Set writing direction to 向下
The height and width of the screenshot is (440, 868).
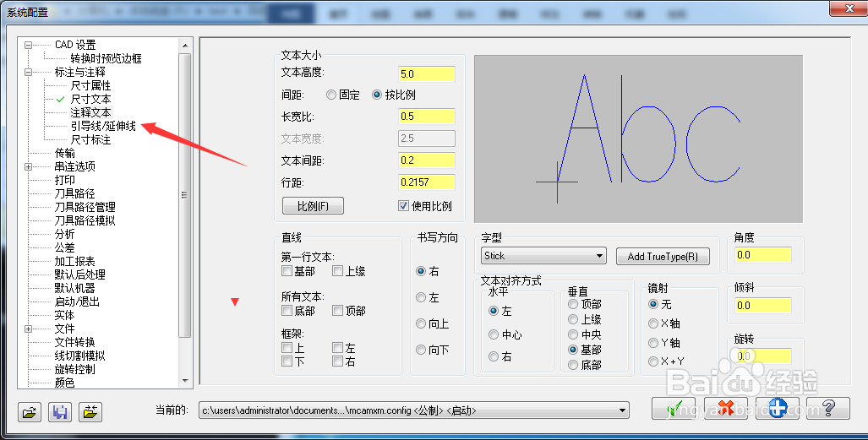tap(421, 350)
